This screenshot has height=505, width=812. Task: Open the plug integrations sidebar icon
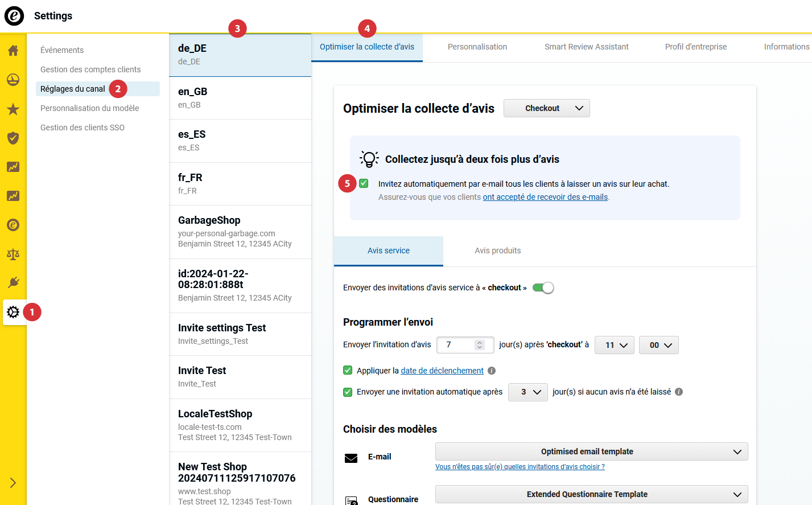click(13, 282)
